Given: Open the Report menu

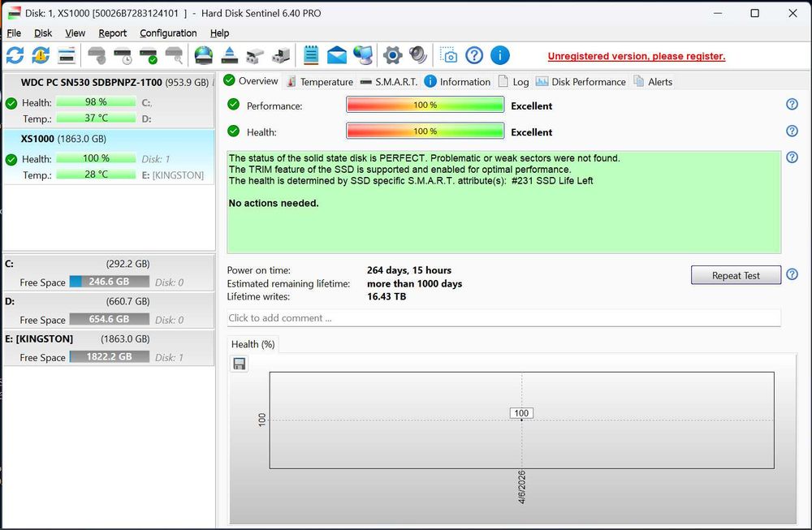Looking at the screenshot, I should click(112, 33).
